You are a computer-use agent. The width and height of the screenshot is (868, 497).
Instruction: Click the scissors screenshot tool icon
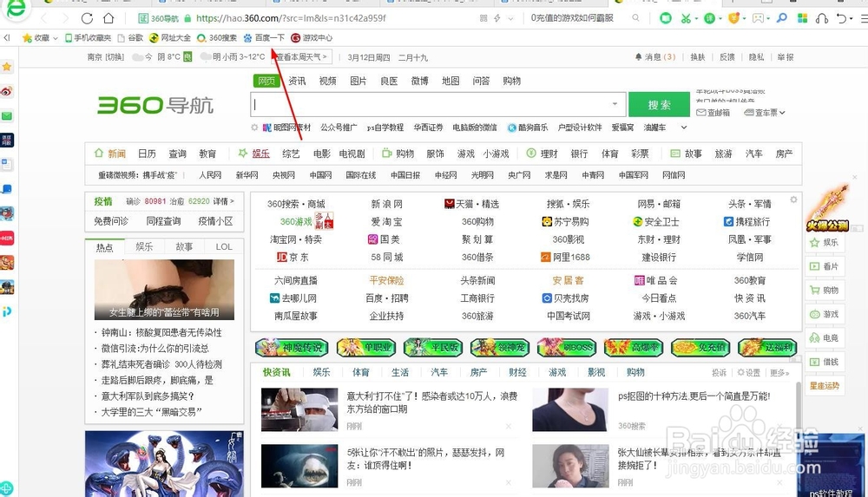point(686,18)
